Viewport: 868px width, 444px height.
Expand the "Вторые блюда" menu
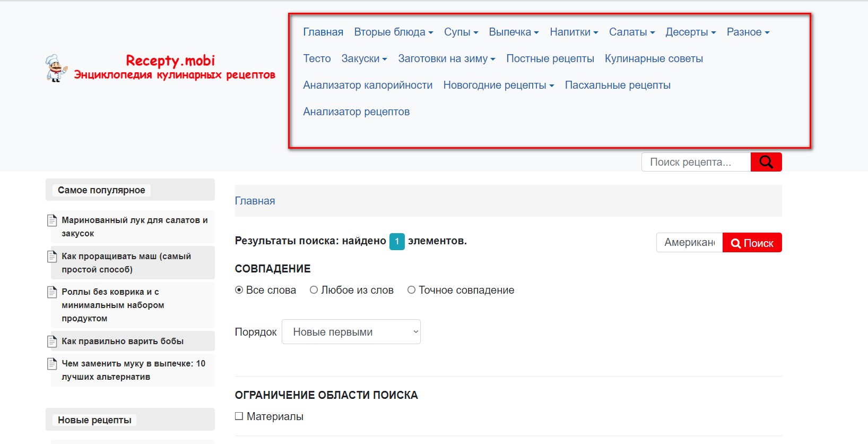click(393, 32)
